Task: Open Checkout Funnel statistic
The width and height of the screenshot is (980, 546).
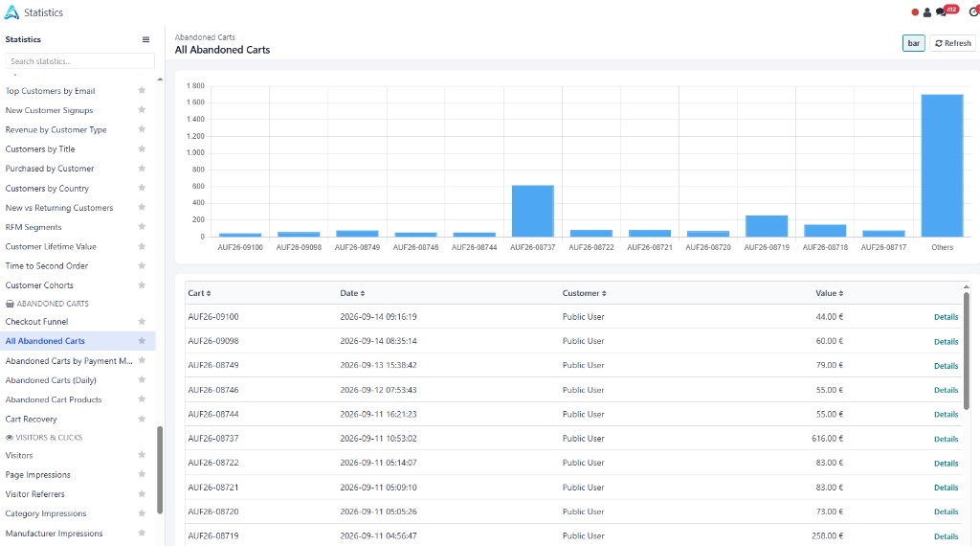Action: pyautogui.click(x=37, y=322)
